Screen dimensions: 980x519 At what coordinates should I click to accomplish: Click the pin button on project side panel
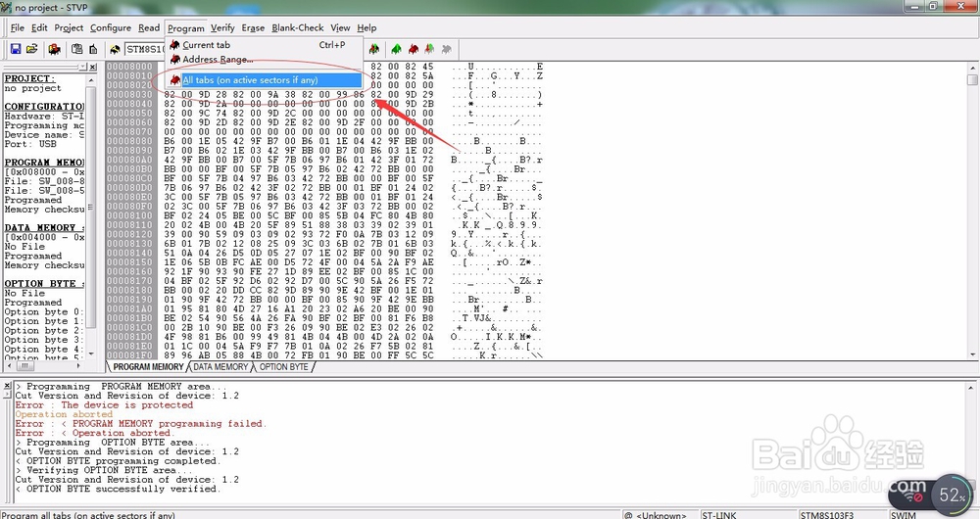[83, 67]
